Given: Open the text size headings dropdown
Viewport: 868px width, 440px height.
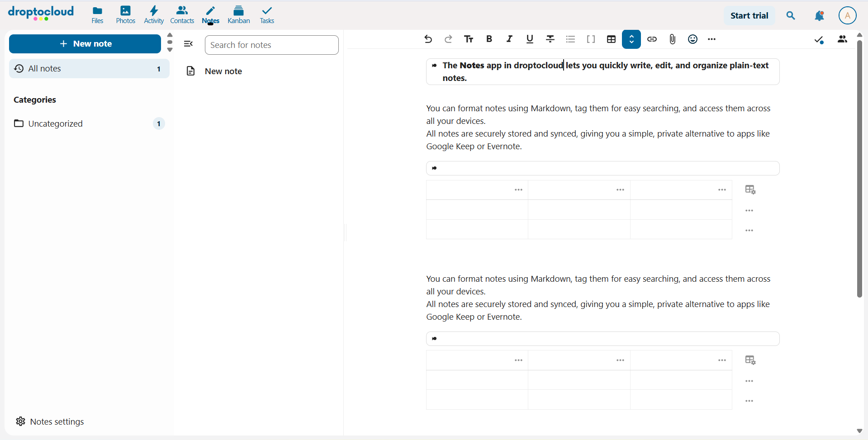Looking at the screenshot, I should (x=469, y=39).
